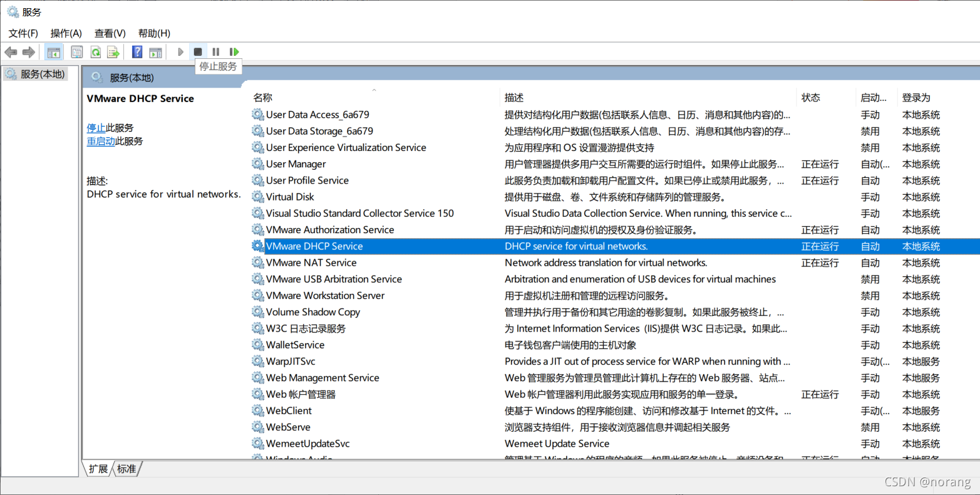980x495 pixels.
Task: Click the 电子钱包客户端使用的主机对象 description
Action: (x=570, y=345)
